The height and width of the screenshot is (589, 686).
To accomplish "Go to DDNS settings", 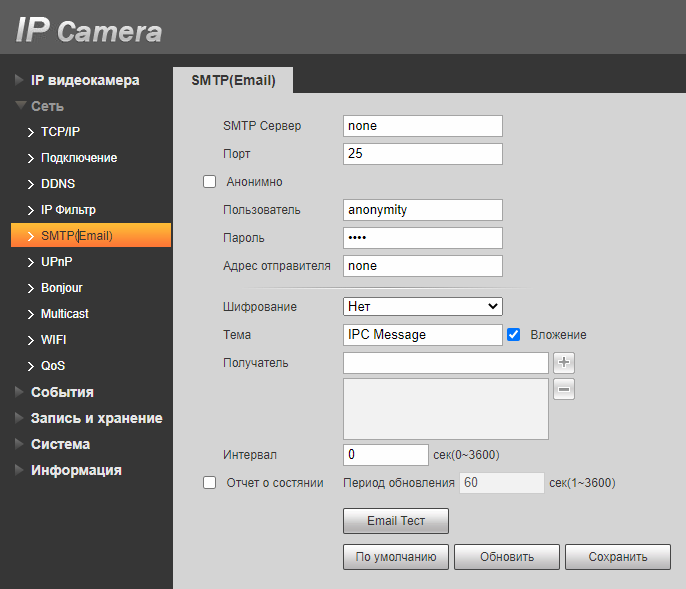I will (58, 184).
